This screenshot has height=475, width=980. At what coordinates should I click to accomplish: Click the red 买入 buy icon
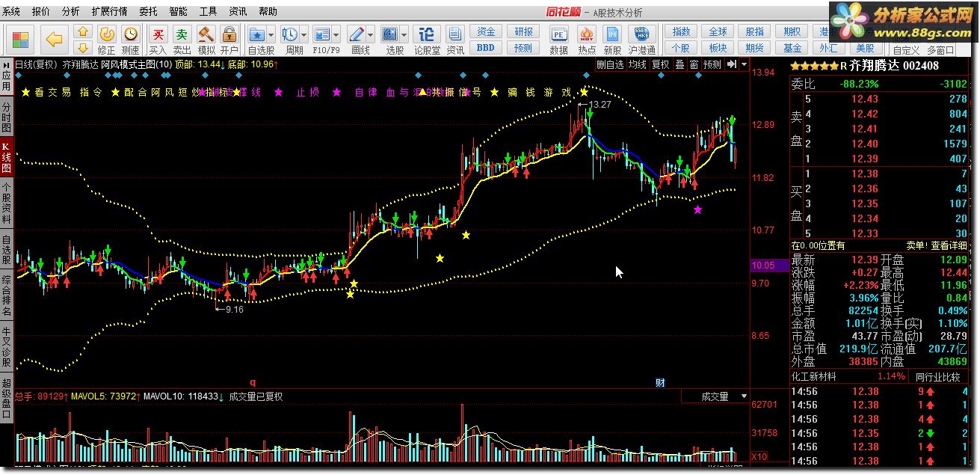click(x=158, y=40)
